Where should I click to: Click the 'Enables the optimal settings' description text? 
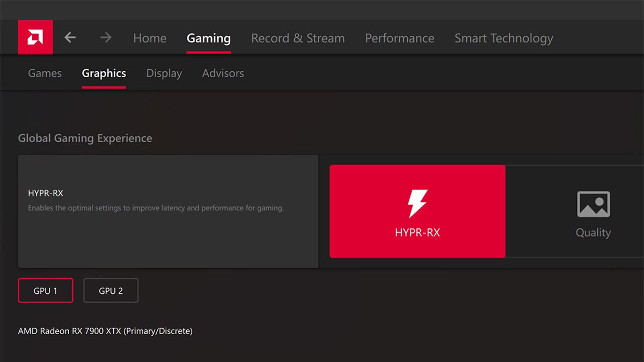click(x=156, y=208)
